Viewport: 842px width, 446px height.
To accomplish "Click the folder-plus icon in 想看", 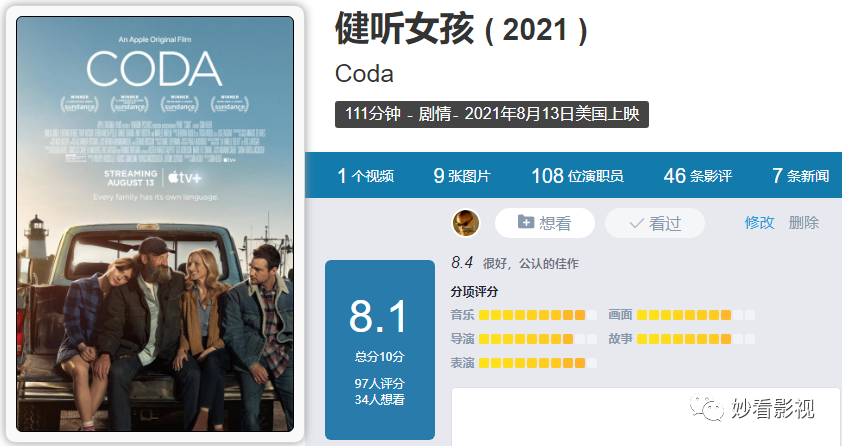I will tap(526, 222).
